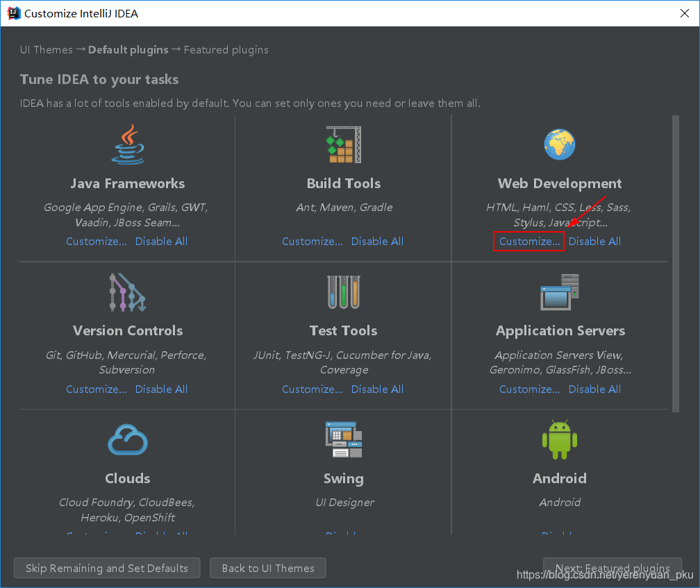Click the Build Tools crane icon
This screenshot has height=588, width=700.
click(x=343, y=144)
